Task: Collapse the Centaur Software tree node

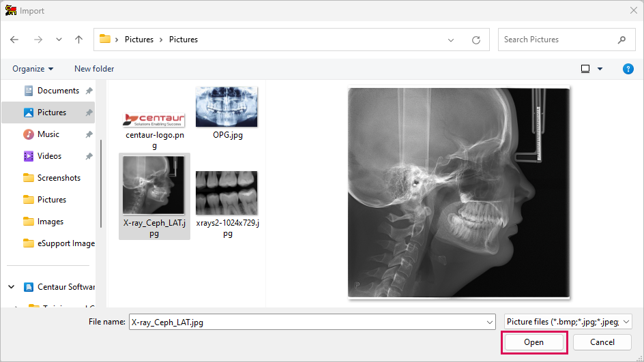Action: pyautogui.click(x=12, y=287)
